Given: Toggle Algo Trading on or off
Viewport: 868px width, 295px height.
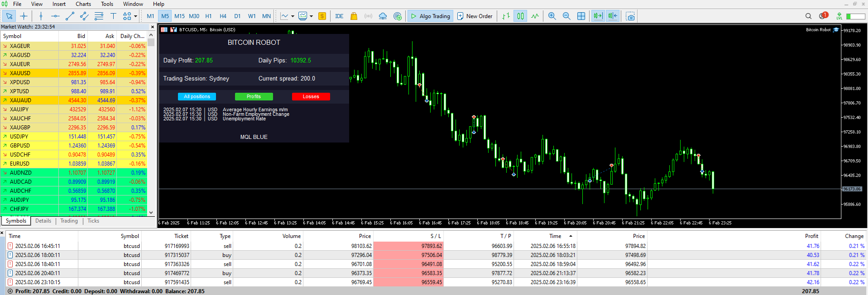Looking at the screenshot, I should tap(430, 16).
